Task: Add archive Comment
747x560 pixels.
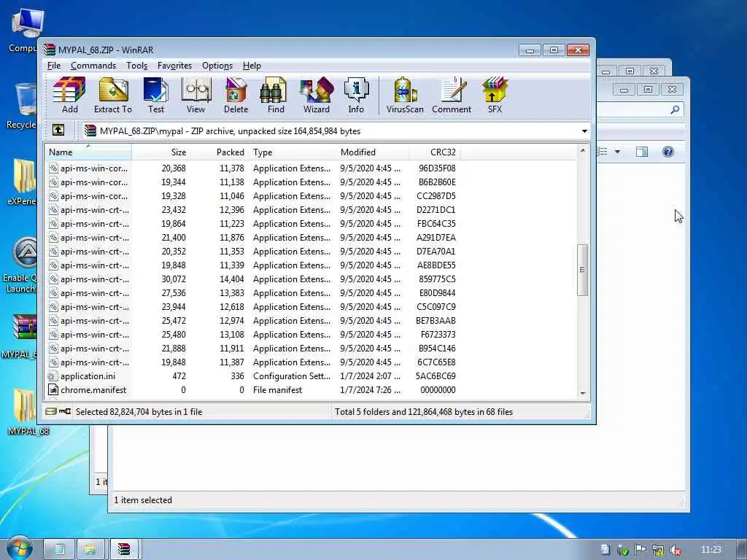Action: (452, 96)
